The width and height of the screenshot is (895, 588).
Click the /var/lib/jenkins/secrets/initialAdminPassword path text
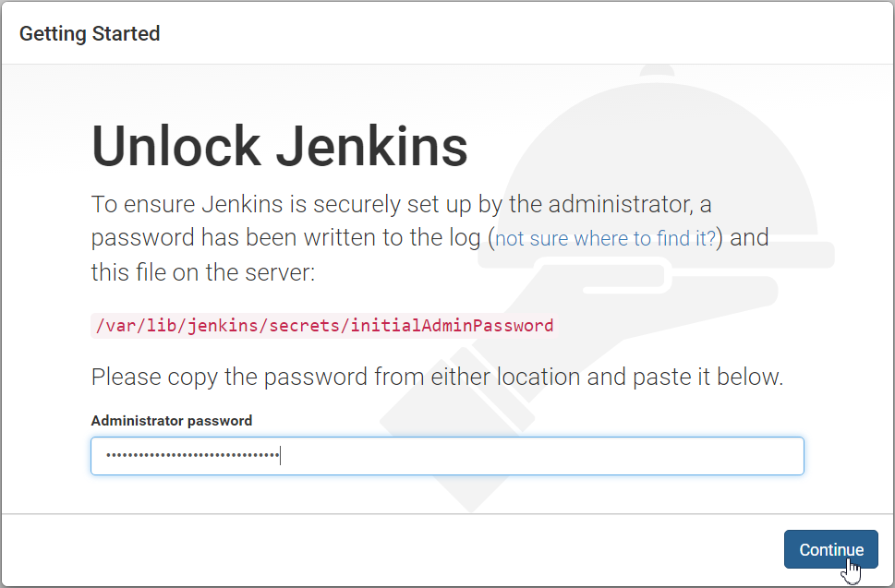point(324,326)
